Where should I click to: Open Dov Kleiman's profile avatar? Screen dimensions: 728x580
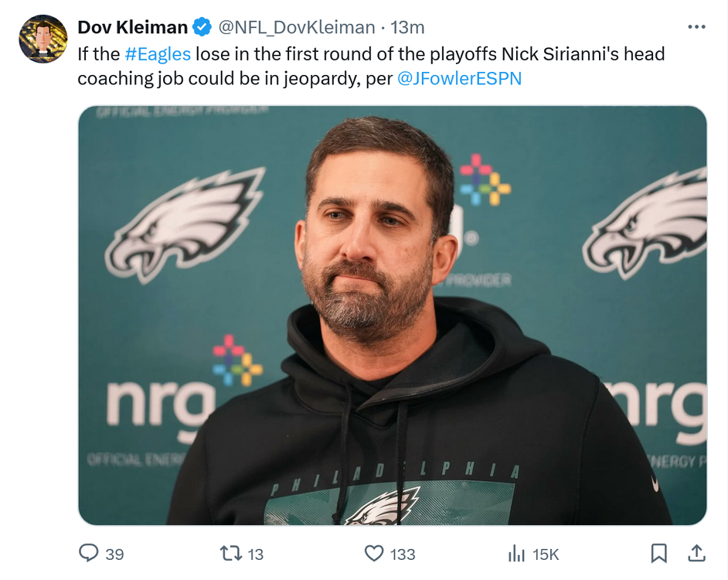pos(43,39)
